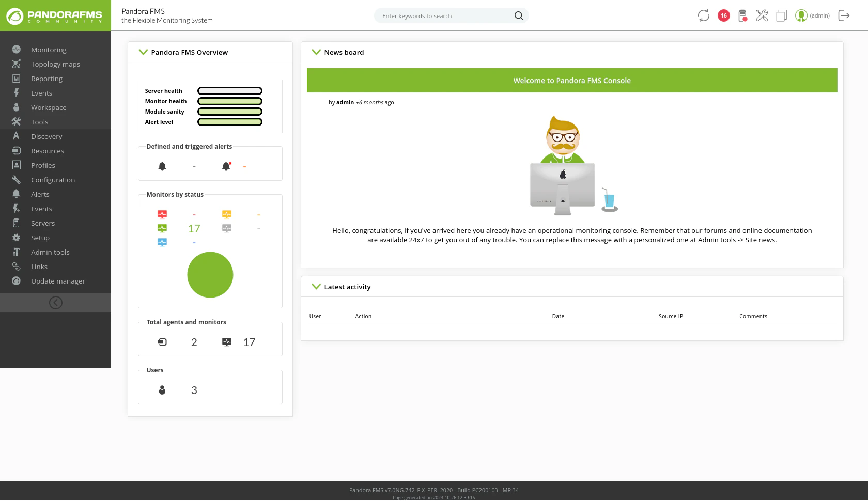Collapse the News board panel
Viewport: 868px width, 501px height.
coord(316,52)
